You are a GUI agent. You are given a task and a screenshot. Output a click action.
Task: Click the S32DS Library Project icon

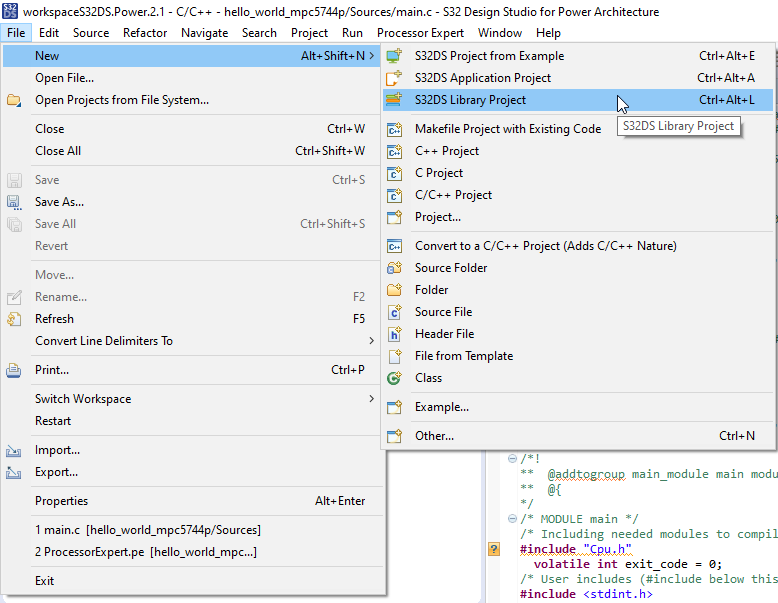pos(394,100)
